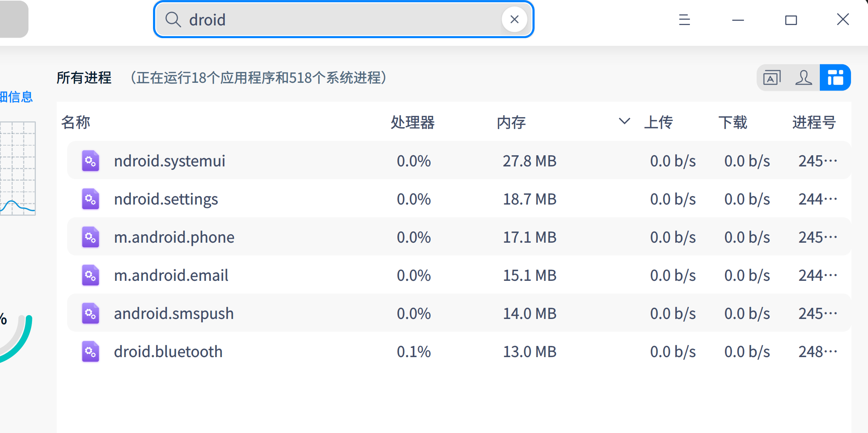
Task: Click m.android.email process icon
Action: (91, 275)
